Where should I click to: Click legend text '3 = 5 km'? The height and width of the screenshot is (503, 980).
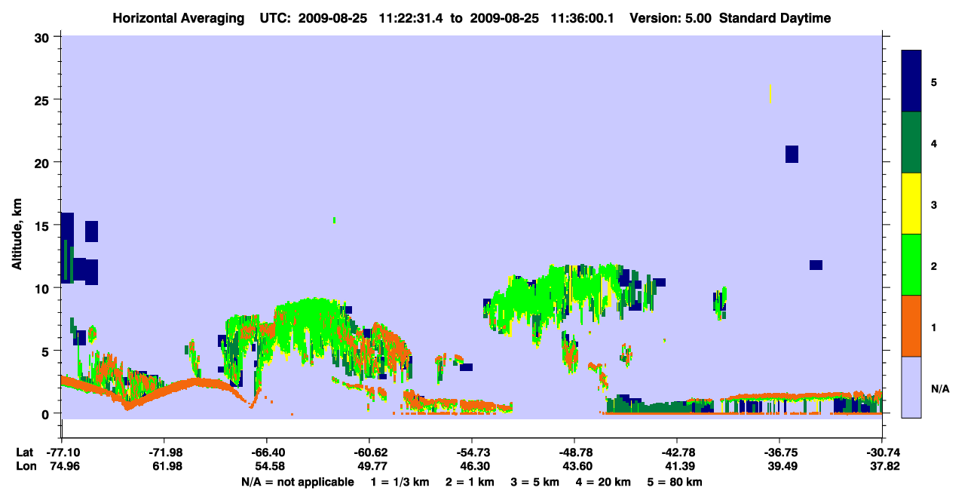(534, 482)
